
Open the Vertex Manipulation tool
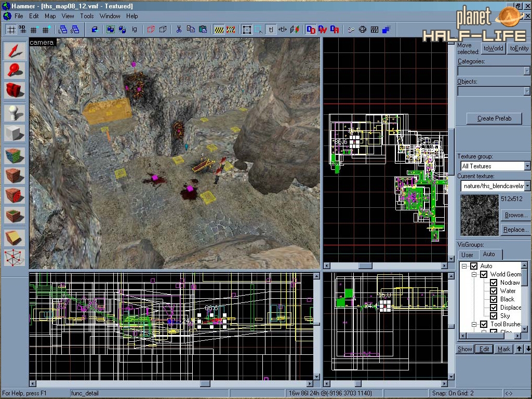14,258
